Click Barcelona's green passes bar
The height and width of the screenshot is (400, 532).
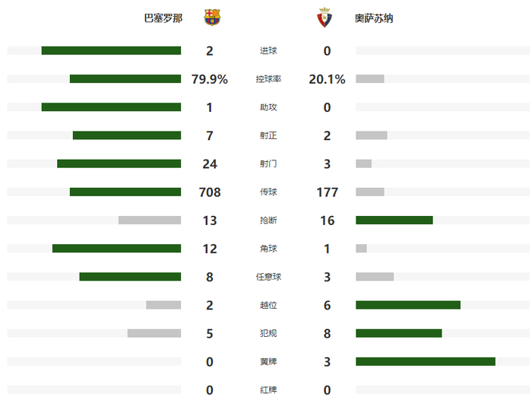125,192
